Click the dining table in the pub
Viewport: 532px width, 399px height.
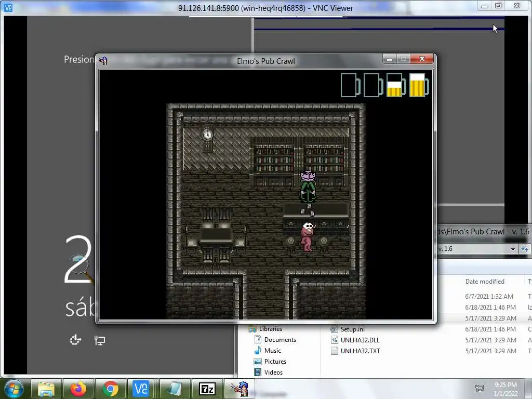[216, 235]
